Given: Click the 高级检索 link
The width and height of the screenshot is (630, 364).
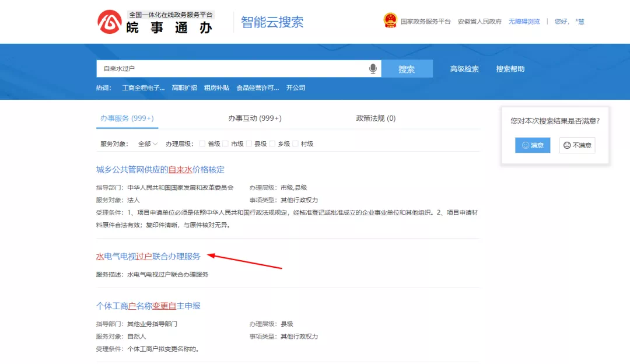Looking at the screenshot, I should click(x=464, y=69).
